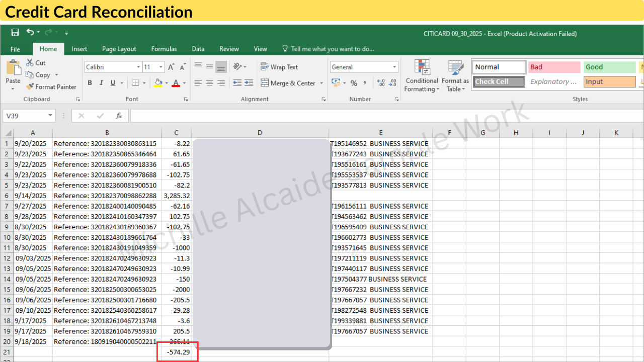Toggle bold formatting
The image size is (644, 362).
[x=90, y=83]
